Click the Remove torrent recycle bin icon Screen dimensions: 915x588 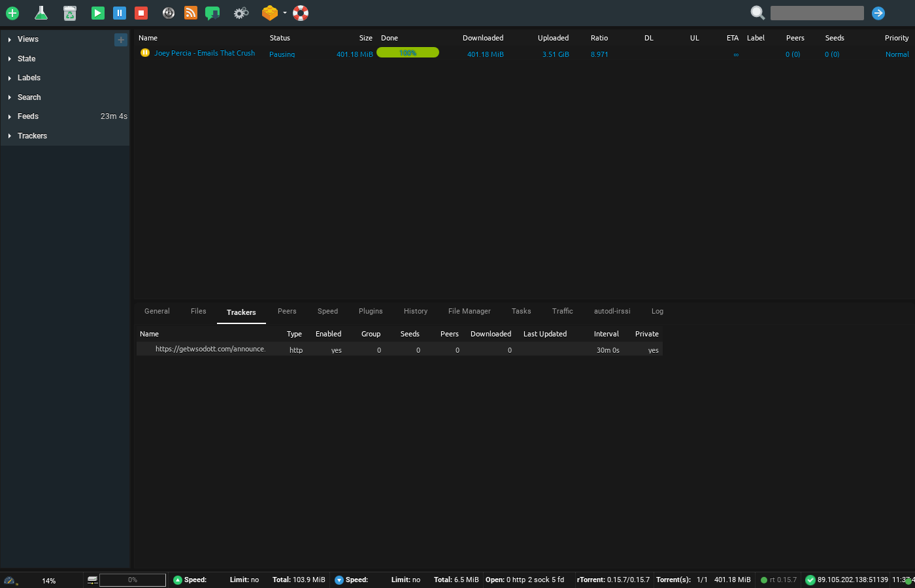tap(70, 13)
